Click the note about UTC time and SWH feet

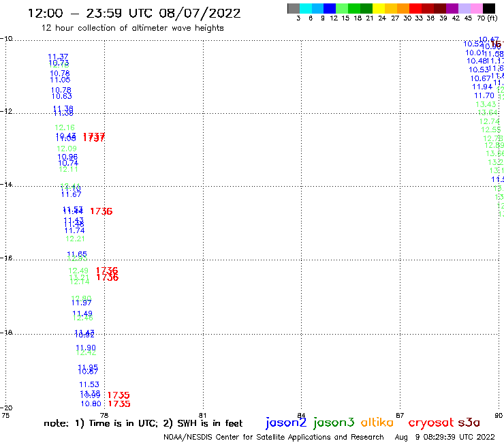143,423
